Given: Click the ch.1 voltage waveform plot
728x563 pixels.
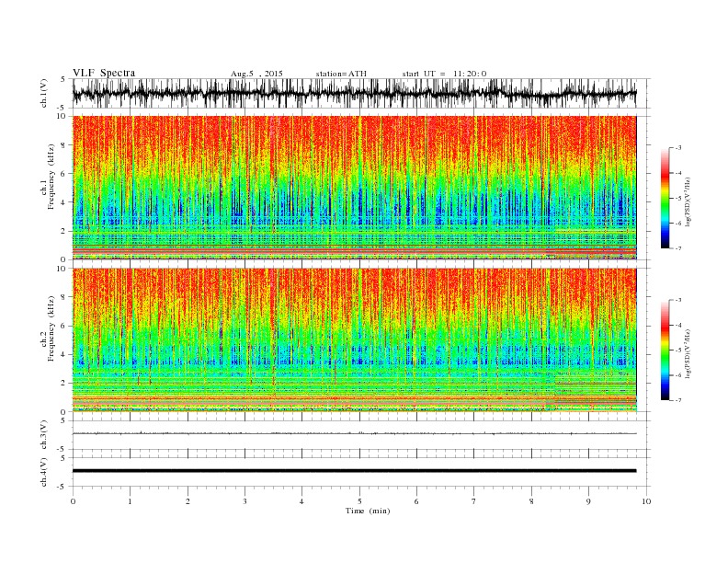Looking at the screenshot, I should [354, 93].
